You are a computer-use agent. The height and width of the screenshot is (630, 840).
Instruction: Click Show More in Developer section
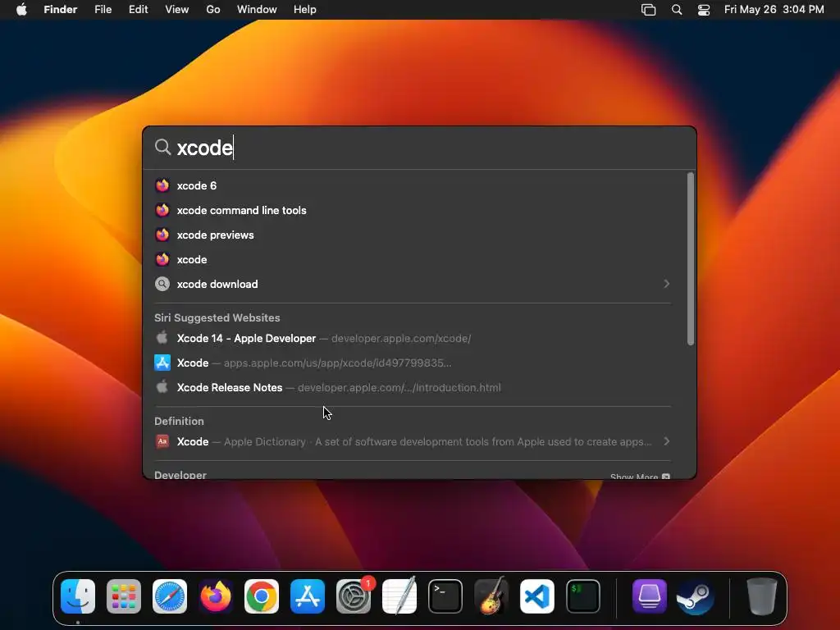point(640,477)
